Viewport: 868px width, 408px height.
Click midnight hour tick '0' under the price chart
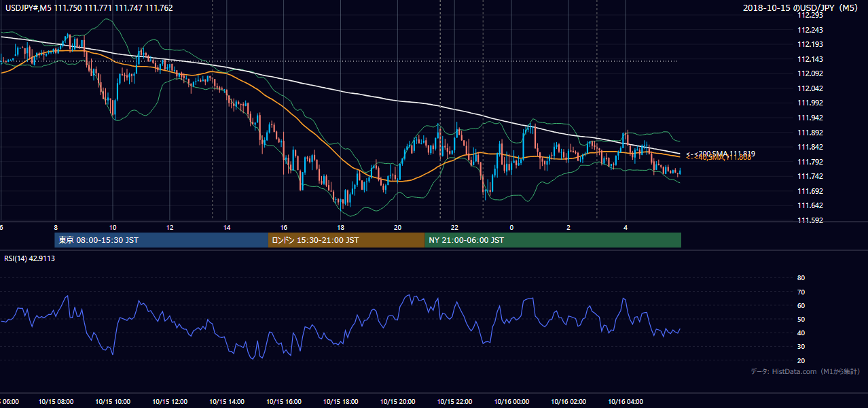(x=512, y=228)
